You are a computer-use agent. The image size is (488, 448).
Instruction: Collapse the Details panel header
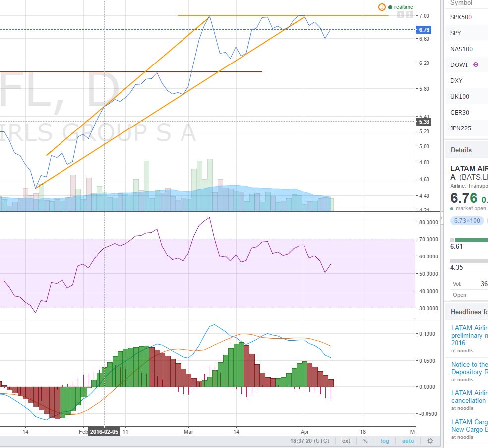click(467, 150)
